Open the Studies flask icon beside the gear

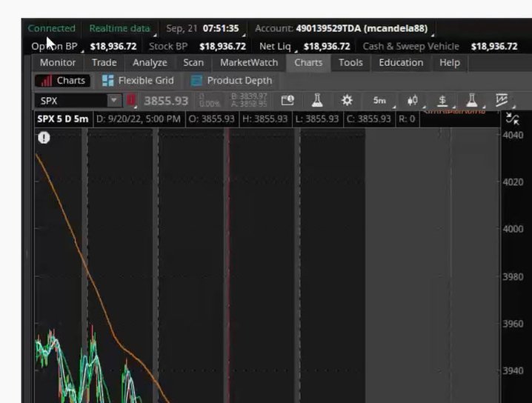click(317, 101)
